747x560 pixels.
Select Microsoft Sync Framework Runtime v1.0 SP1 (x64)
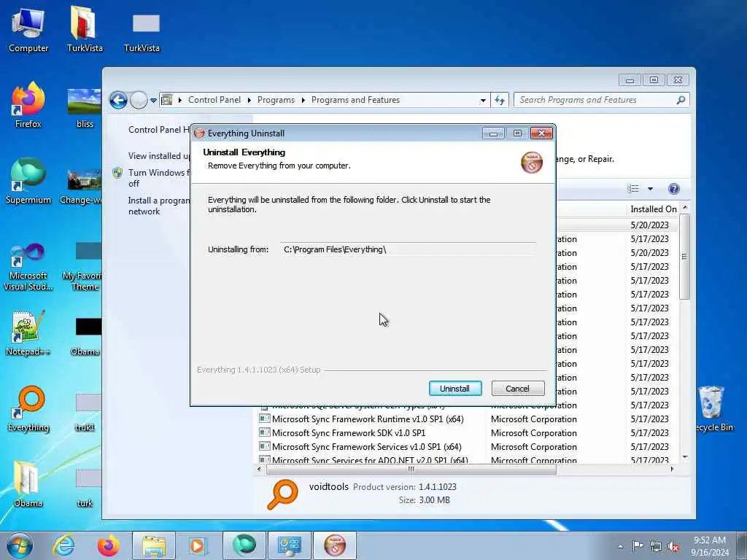point(368,419)
